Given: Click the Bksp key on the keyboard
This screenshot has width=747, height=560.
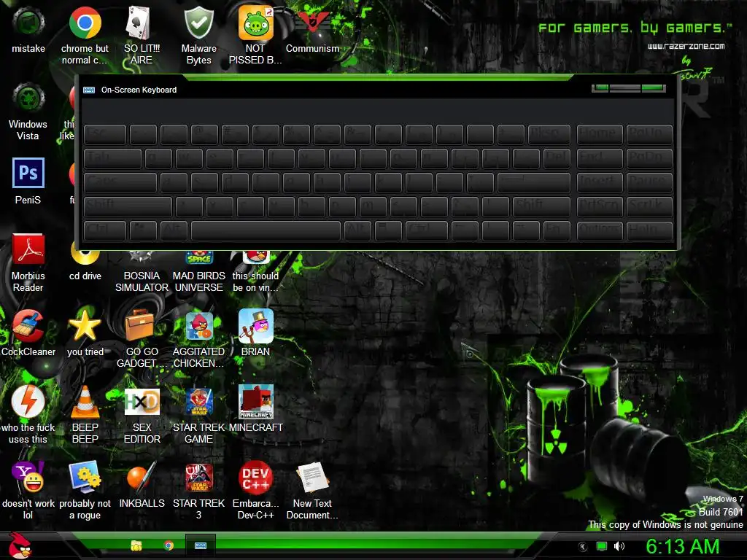Looking at the screenshot, I should pyautogui.click(x=549, y=135).
